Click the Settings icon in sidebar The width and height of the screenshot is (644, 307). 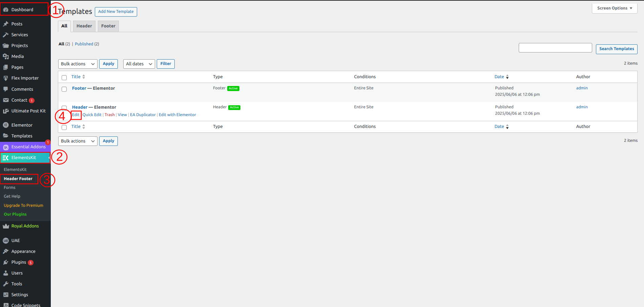[6, 295]
